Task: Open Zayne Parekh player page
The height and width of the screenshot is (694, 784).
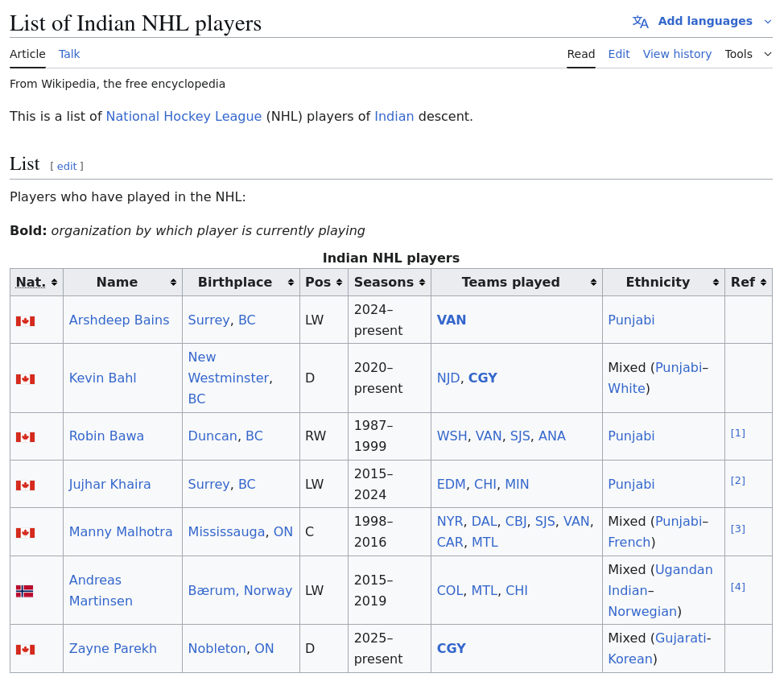Action: point(113,648)
